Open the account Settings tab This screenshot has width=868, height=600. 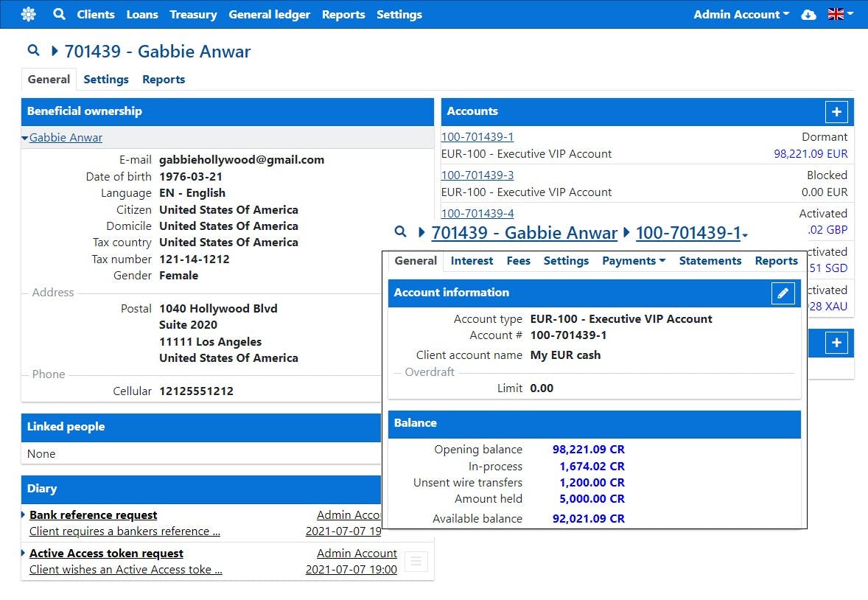tap(566, 260)
